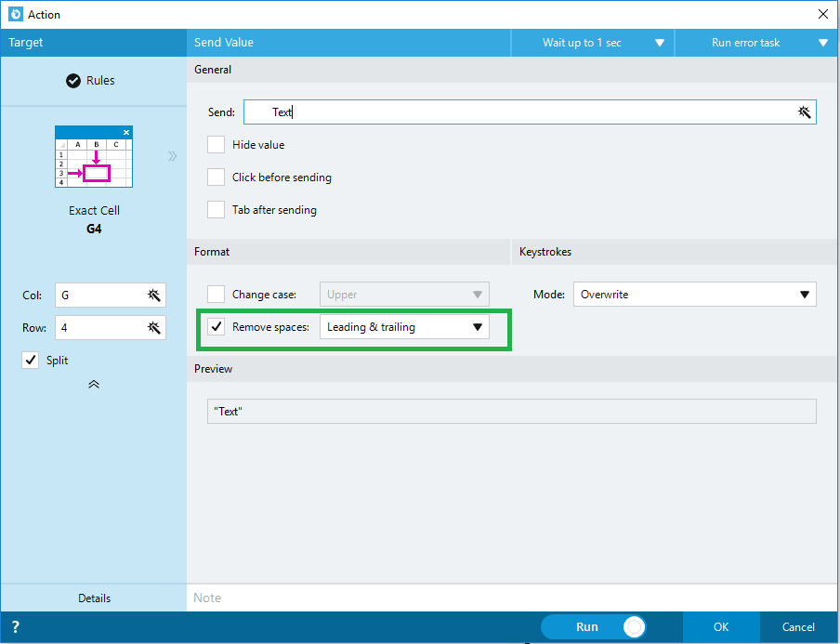
Task: Click the Action app icon in title bar
Action: 16,14
